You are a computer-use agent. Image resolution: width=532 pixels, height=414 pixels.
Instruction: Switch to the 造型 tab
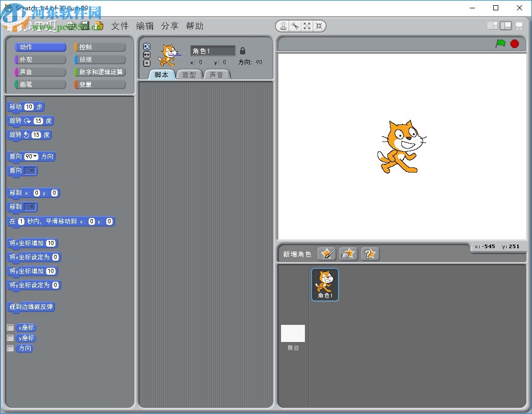click(189, 74)
